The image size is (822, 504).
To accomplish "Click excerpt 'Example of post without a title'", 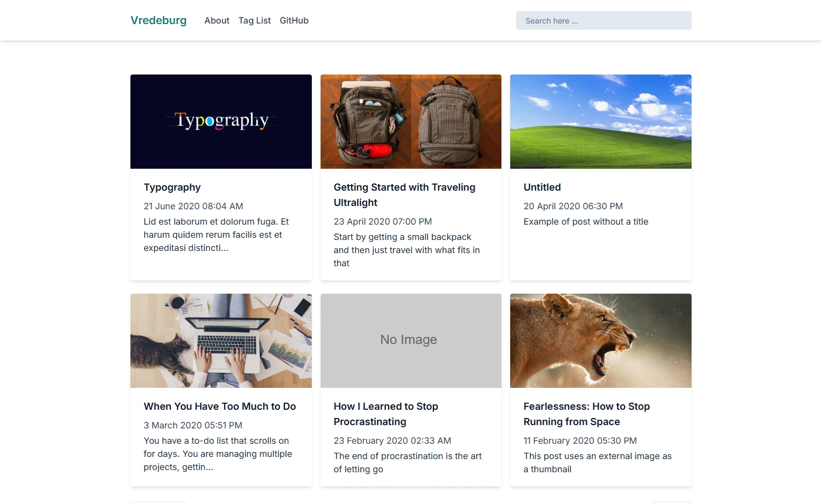I will point(586,221).
